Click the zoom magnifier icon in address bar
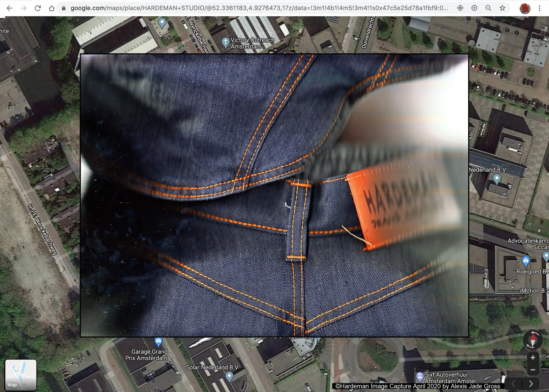Image resolution: width=549 pixels, height=392 pixels. 488,8
